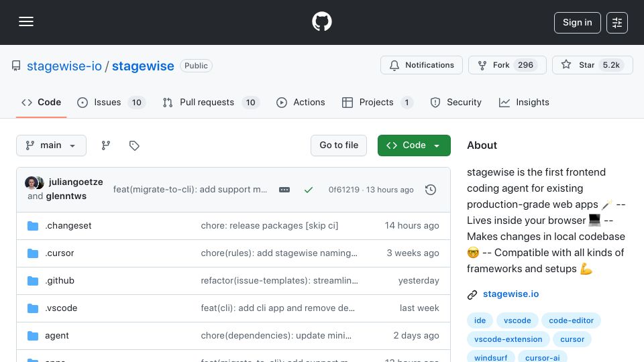Expand the green Code dropdown

tap(414, 145)
